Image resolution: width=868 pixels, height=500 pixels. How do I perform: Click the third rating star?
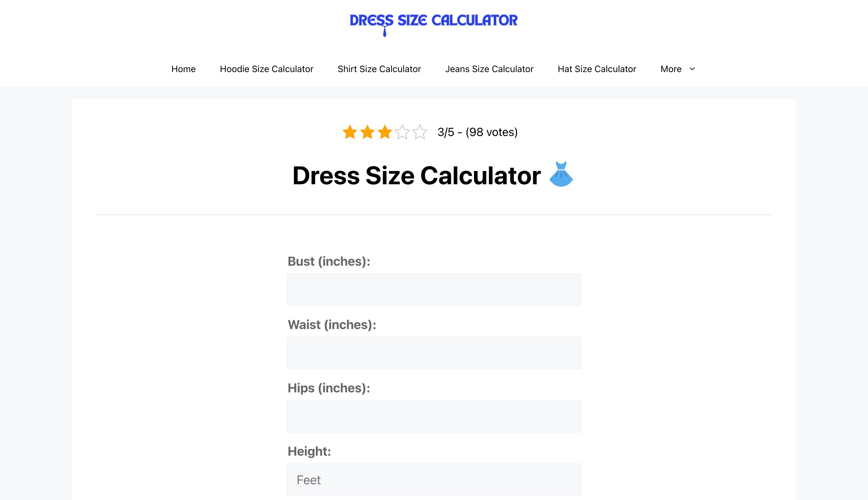coord(385,132)
